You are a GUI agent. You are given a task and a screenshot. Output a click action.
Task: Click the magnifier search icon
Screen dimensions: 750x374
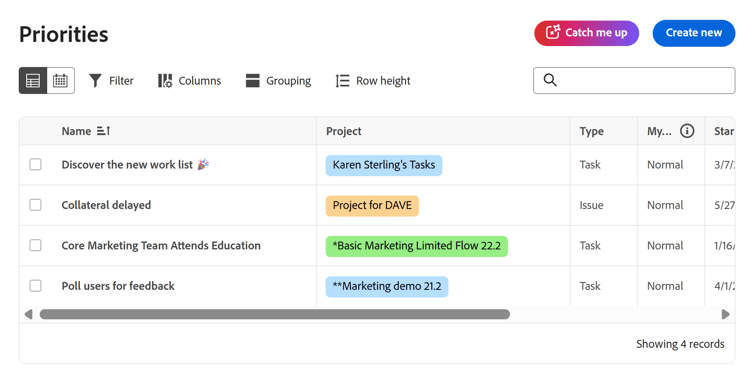(551, 80)
